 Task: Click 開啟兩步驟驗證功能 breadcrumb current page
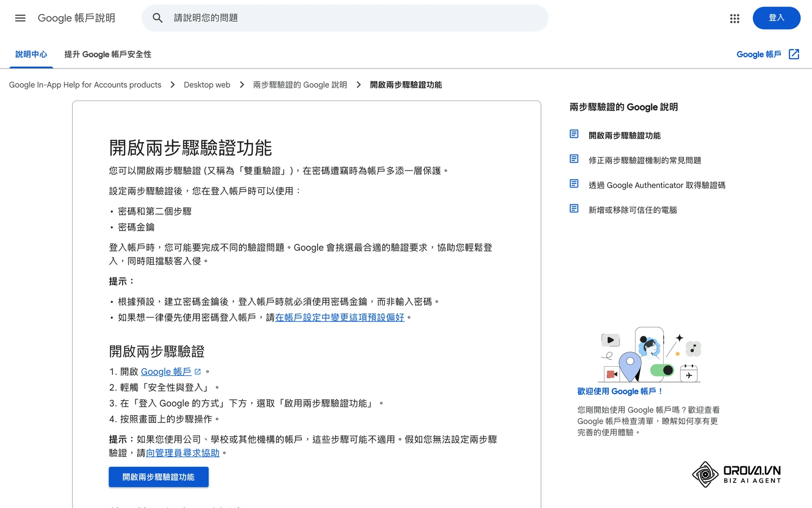pyautogui.click(x=406, y=85)
